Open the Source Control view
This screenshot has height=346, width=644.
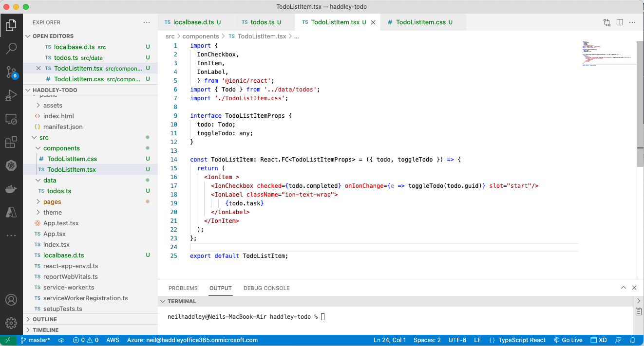(x=11, y=72)
